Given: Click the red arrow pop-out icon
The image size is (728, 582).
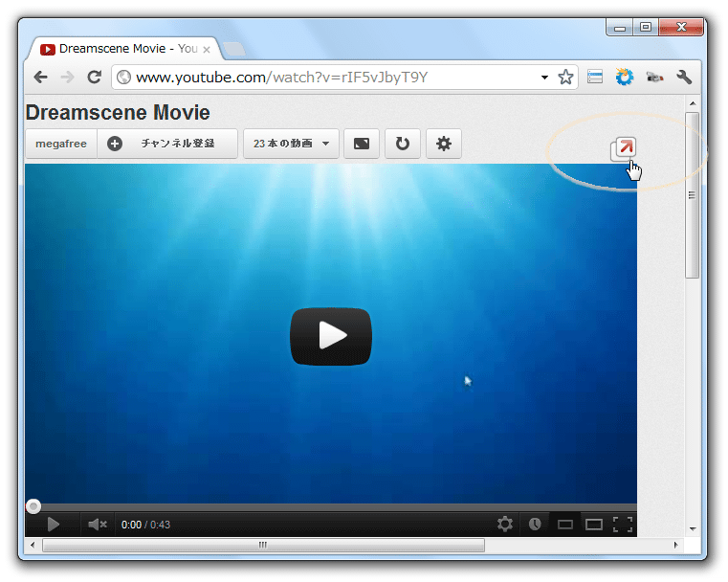Looking at the screenshot, I should (x=623, y=149).
